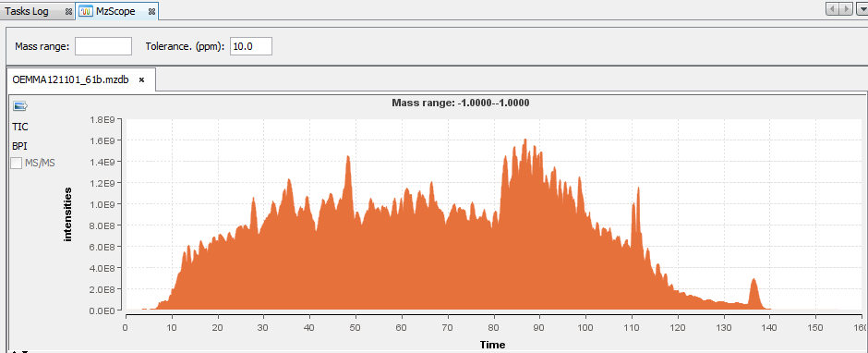Click the scroll tabs right arrow

[x=847, y=9]
